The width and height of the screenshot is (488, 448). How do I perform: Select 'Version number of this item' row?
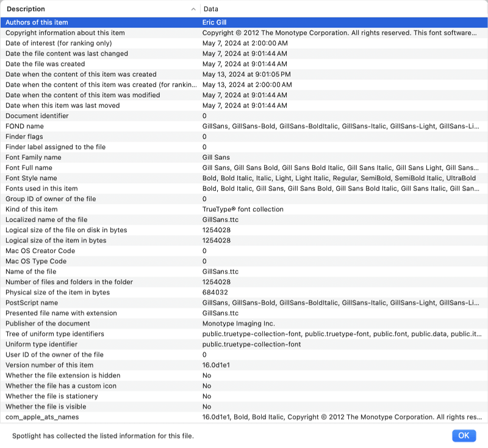(x=244, y=365)
